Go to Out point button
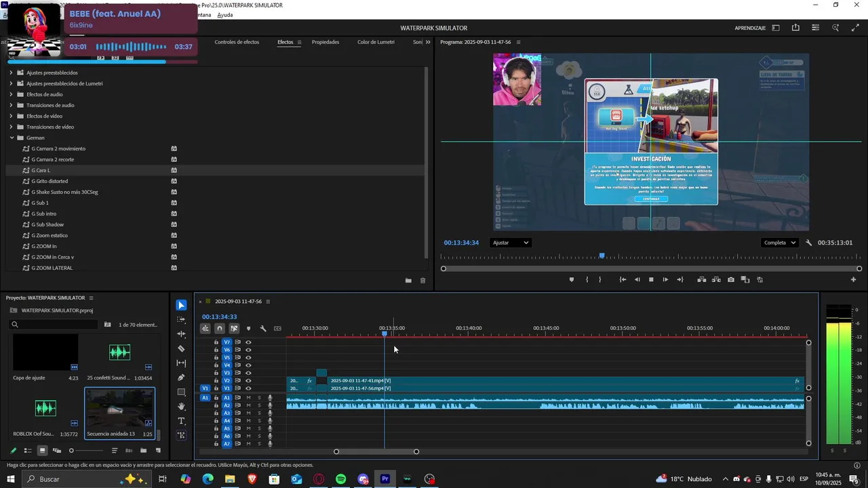 pos(680,279)
